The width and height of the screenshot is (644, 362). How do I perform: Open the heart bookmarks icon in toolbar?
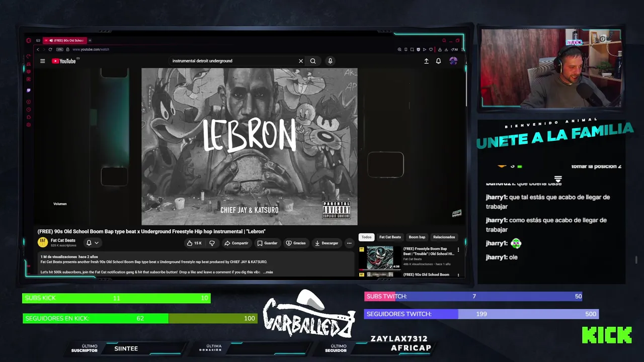431,49
